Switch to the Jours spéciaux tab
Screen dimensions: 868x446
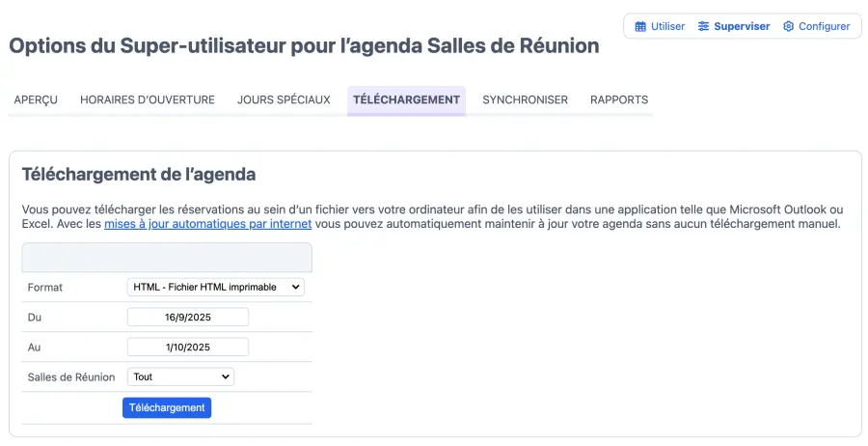284,99
